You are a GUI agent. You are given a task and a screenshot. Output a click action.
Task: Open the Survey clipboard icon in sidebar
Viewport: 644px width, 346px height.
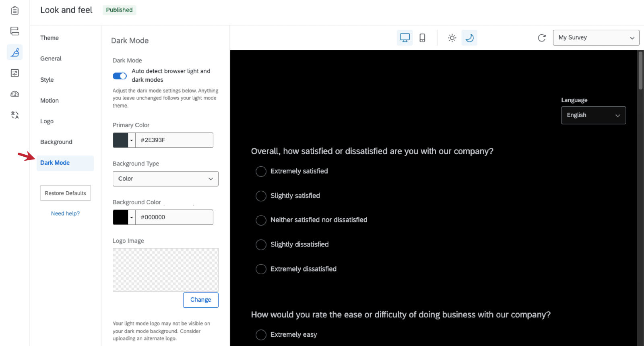click(x=15, y=10)
